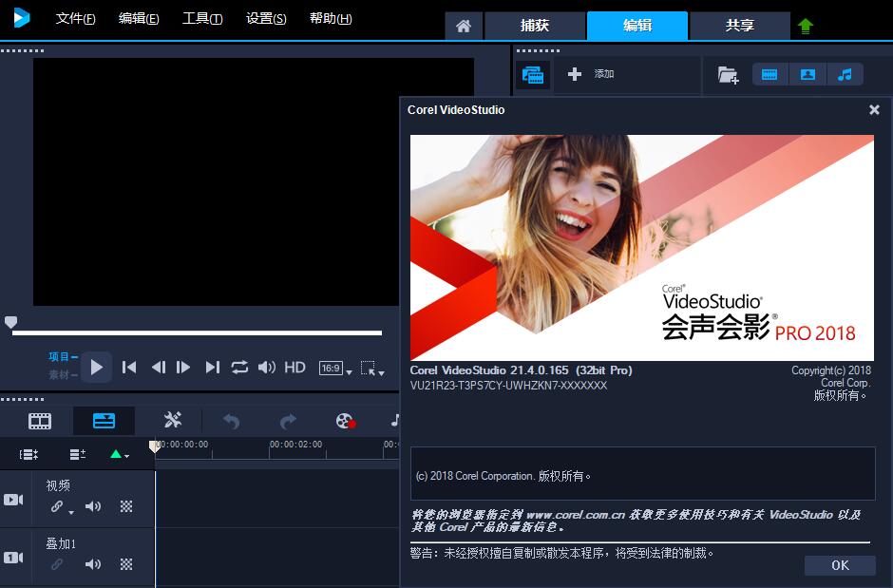Image resolution: width=893 pixels, height=588 pixels.
Task: Switch to storyboard view
Action: coord(40,421)
